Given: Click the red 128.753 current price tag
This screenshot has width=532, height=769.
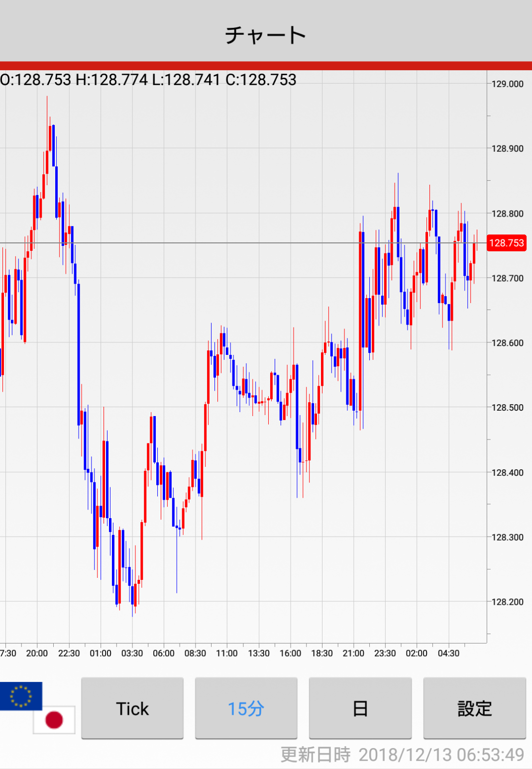Looking at the screenshot, I should pos(506,243).
